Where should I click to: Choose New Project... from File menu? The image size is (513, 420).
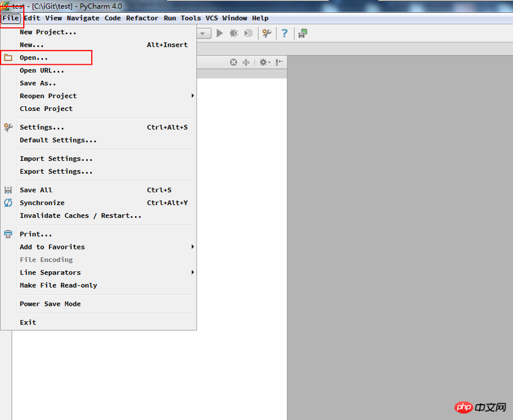click(x=98, y=32)
